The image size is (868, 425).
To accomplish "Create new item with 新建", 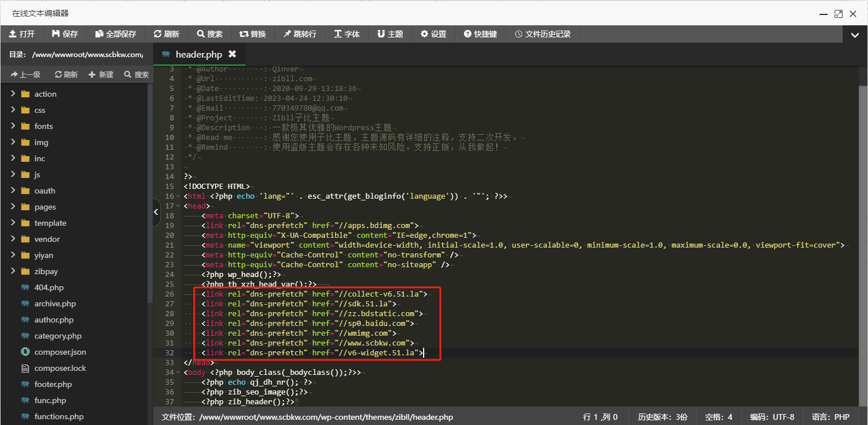I will 101,74.
